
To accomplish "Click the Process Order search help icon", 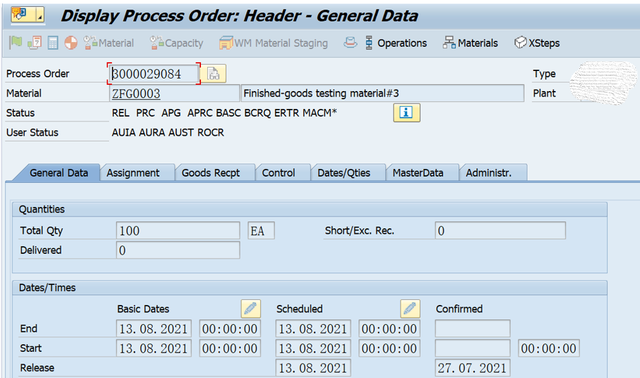I will pyautogui.click(x=213, y=74).
